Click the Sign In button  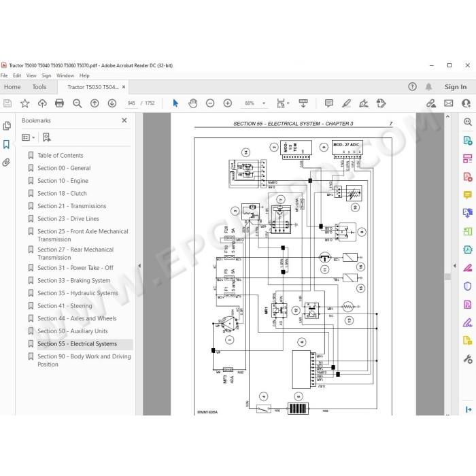tap(456, 87)
